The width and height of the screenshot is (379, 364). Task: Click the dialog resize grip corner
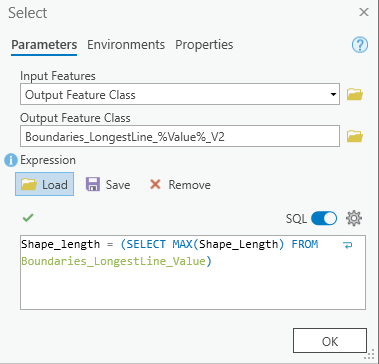372,356
